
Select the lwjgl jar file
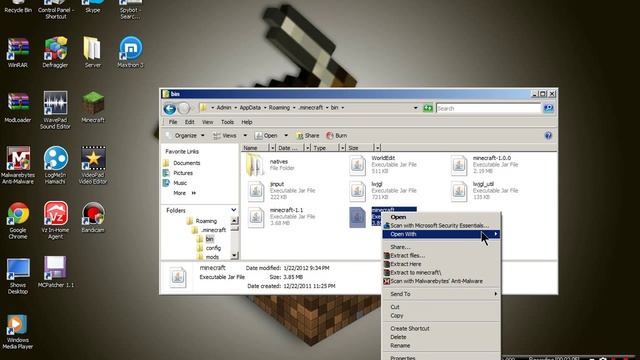click(383, 190)
